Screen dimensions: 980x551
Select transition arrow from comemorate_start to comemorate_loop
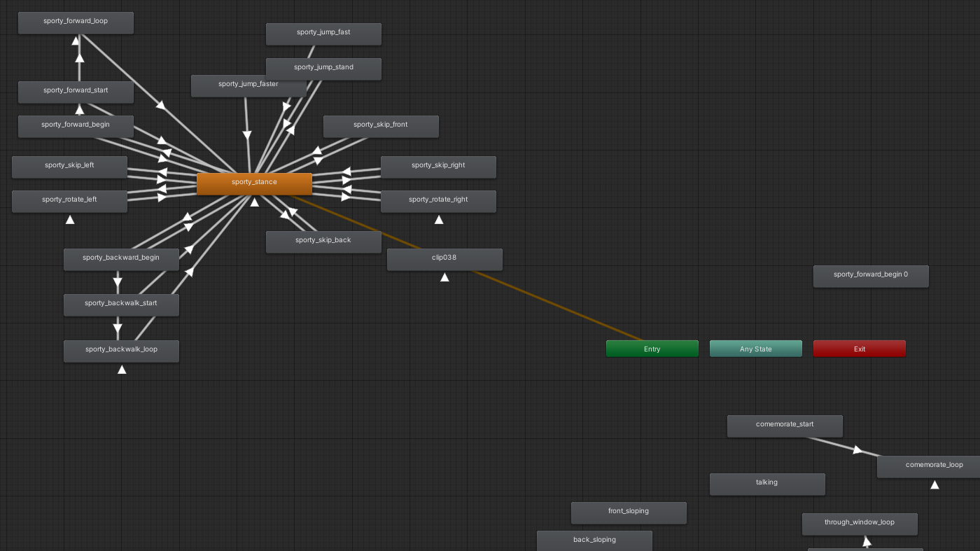857,449
